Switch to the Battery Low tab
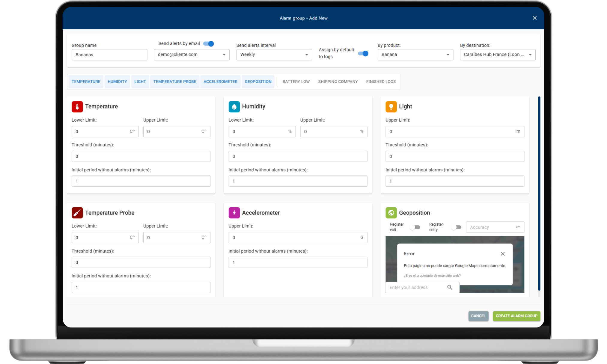607x364 pixels. coord(296,81)
